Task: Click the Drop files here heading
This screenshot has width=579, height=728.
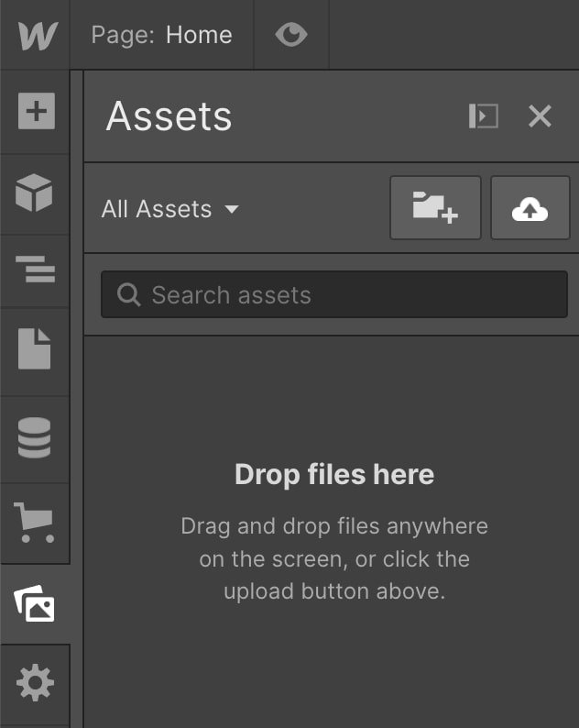Action: tap(334, 475)
